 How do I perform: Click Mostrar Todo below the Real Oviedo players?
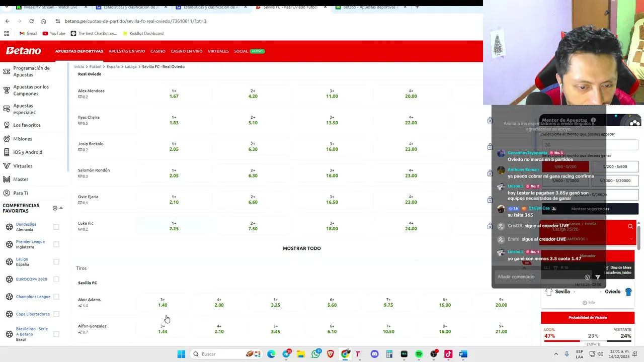[x=301, y=248]
